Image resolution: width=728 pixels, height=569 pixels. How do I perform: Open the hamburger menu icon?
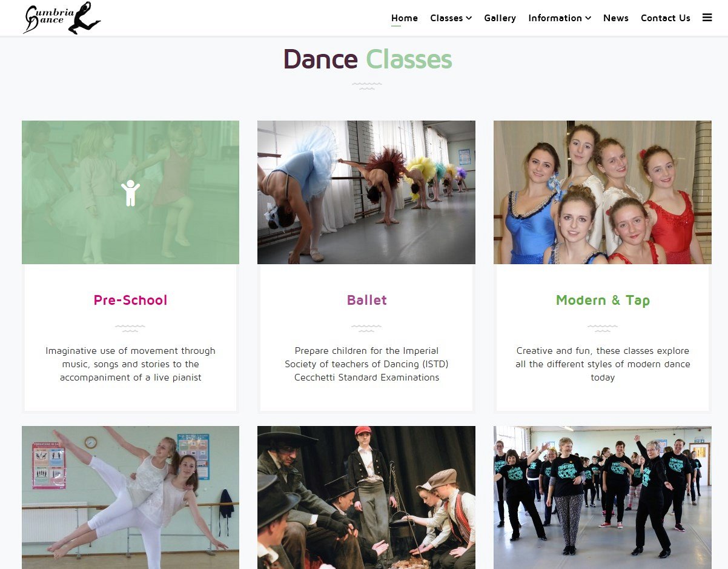pos(707,18)
